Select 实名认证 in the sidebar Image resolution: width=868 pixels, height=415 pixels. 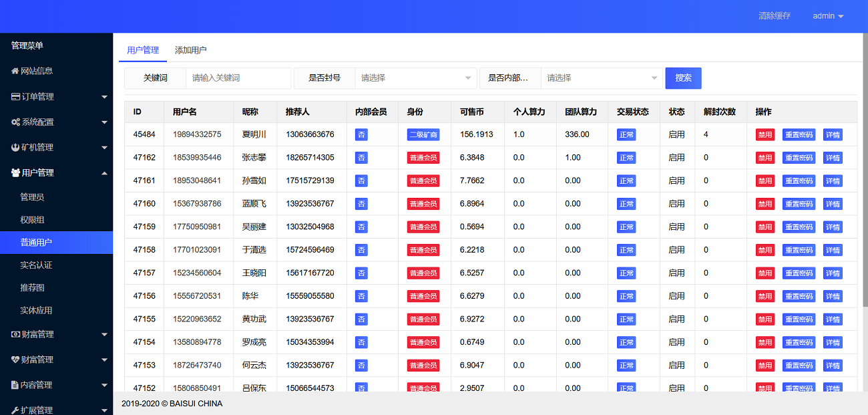36,265
